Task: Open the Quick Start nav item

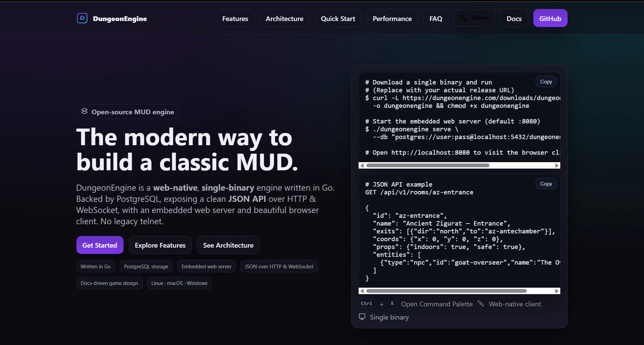Action: [338, 18]
